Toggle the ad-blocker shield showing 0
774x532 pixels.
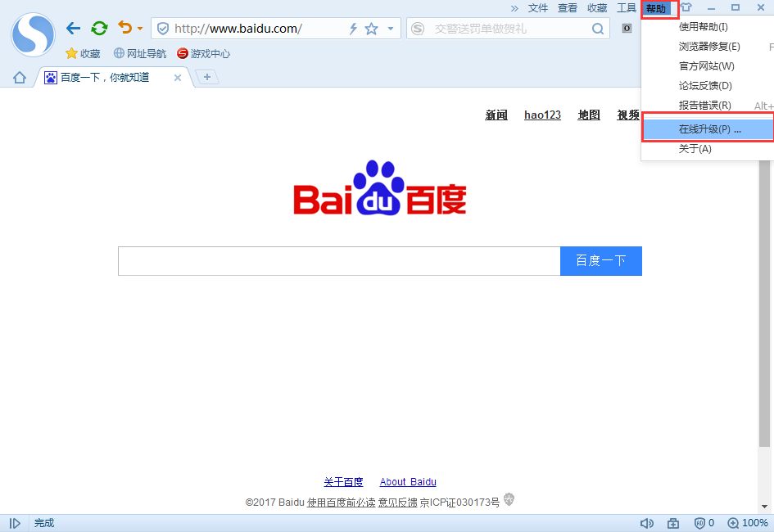tap(702, 523)
